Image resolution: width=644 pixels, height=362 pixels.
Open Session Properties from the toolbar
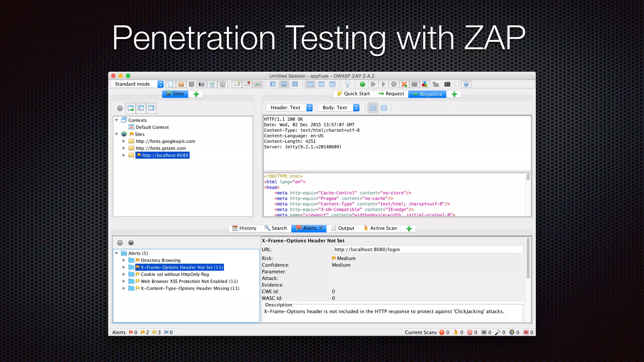click(x=212, y=84)
